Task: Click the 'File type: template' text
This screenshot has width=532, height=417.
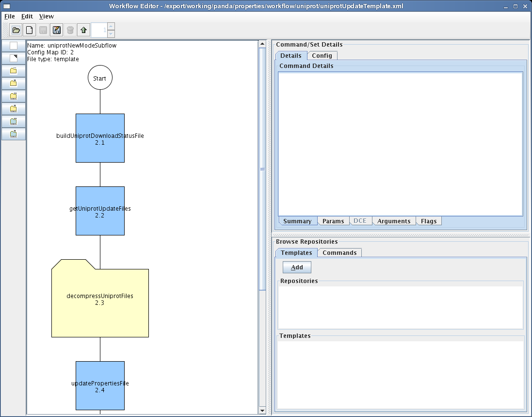Action: [53, 59]
